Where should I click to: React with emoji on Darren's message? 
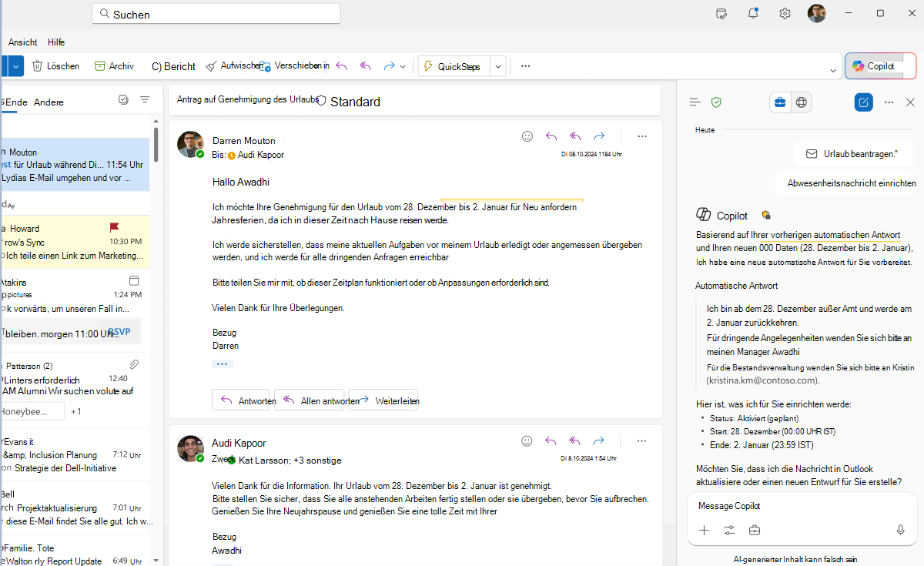click(x=527, y=136)
